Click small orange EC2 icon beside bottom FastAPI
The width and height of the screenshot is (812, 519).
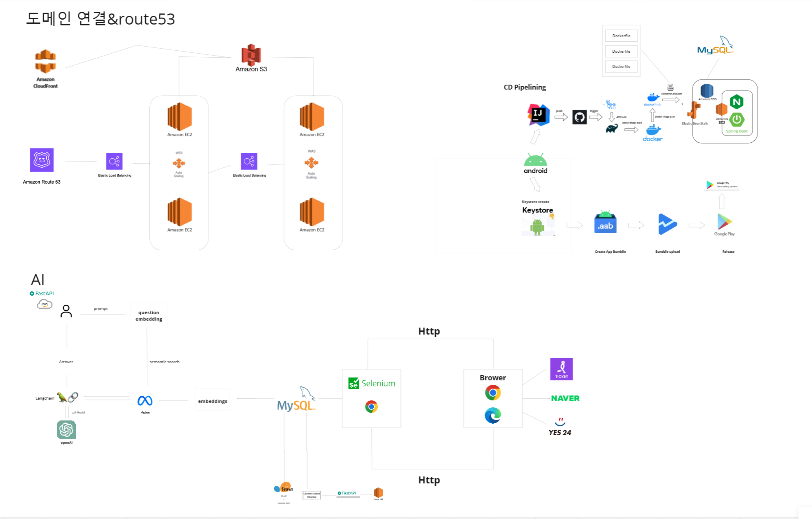point(378,492)
